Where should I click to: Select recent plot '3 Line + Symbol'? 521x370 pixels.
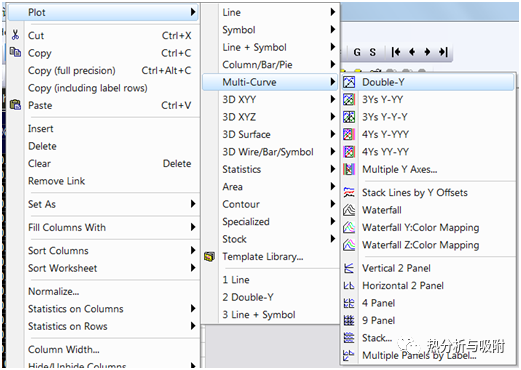pos(270,314)
